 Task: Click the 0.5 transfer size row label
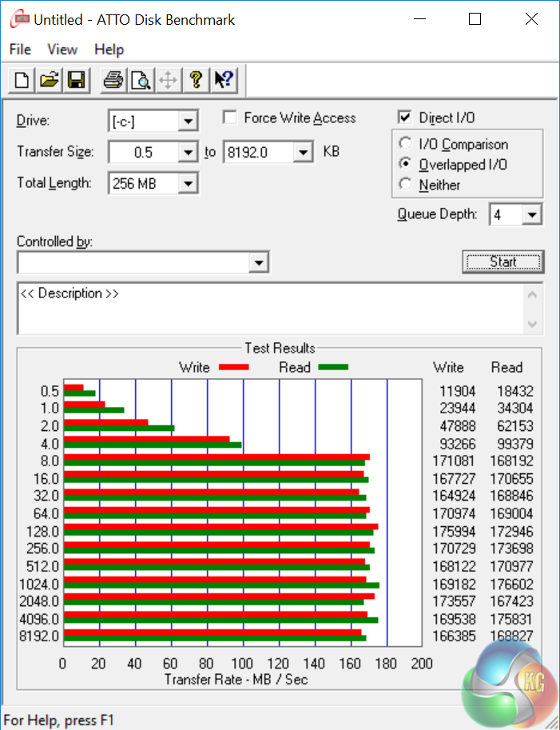coord(50,392)
